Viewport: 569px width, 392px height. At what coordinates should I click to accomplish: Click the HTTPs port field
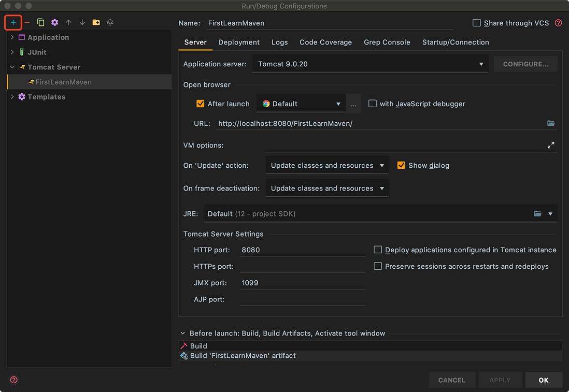[302, 266]
